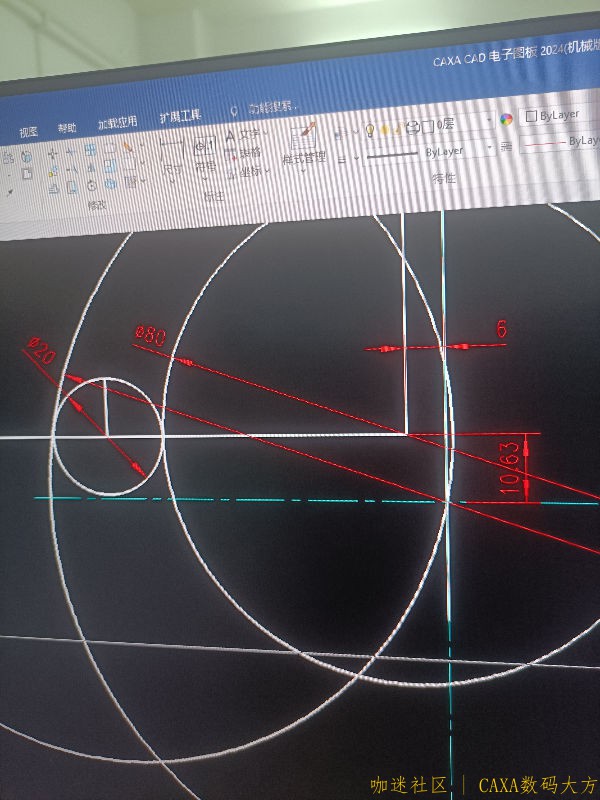600x800 pixels.
Task: Expand the 样式管理 dropdown arrow
Action: pyautogui.click(x=303, y=171)
